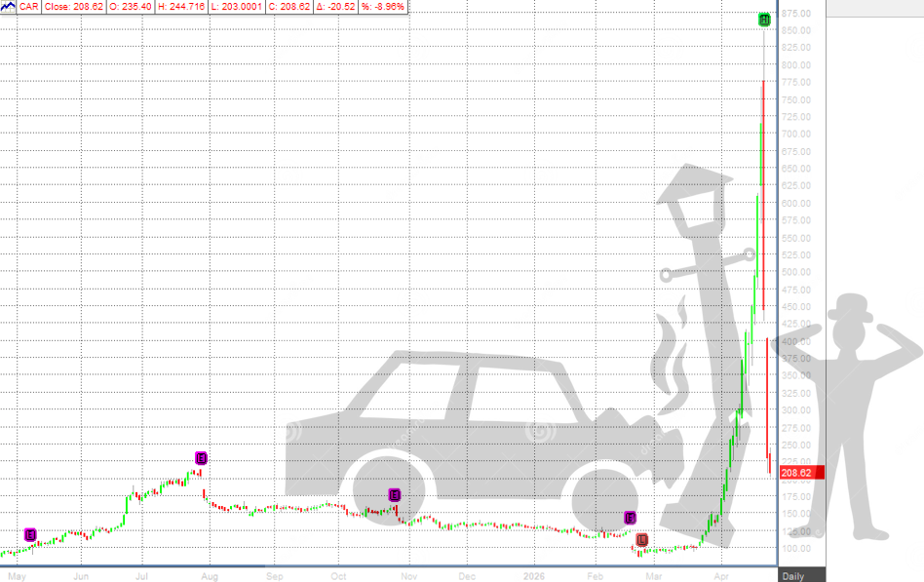The image size is (924, 582).
Task: Click the Daily timeframe label
Action: (792, 575)
